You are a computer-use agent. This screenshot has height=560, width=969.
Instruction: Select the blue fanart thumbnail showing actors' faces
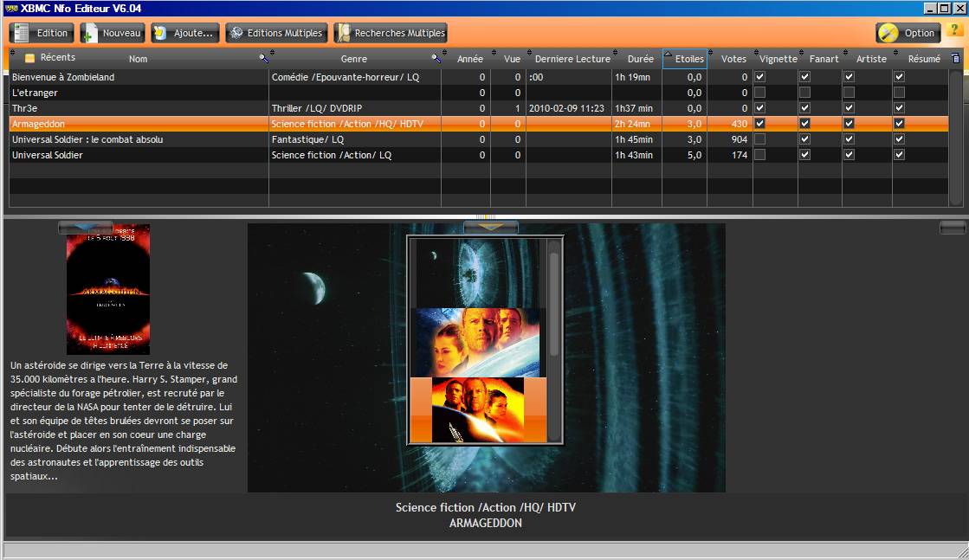tap(478, 342)
